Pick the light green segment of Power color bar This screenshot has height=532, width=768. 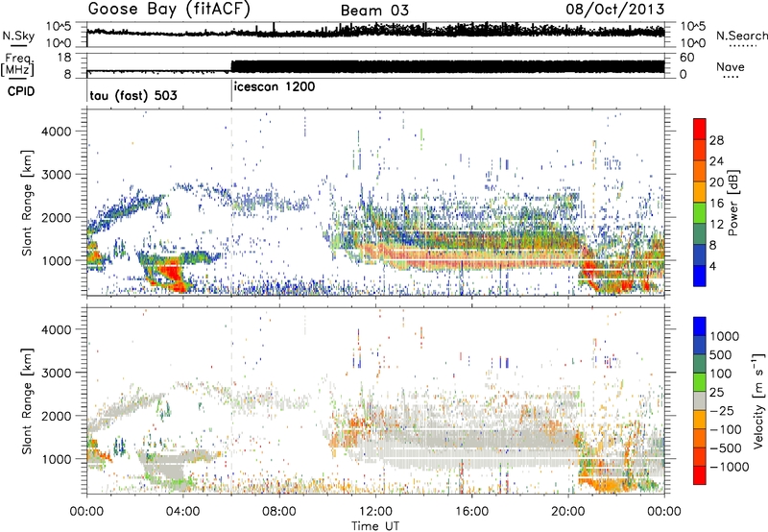pos(700,213)
